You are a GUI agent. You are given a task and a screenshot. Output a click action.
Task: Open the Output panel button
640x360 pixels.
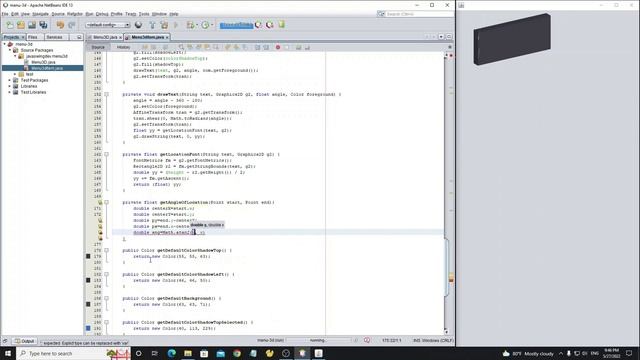[x=24, y=341]
